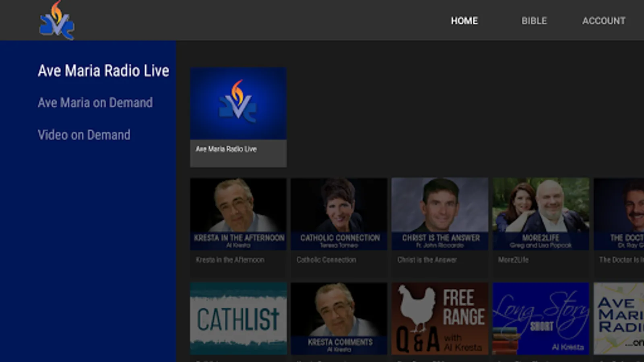This screenshot has width=644, height=362.
Task: Open Catholic Connection show thumbnail
Action: tap(339, 214)
